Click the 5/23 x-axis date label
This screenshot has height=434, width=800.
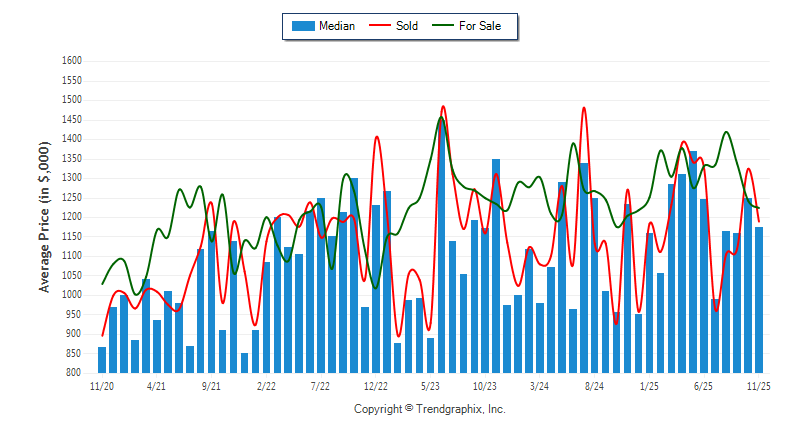tap(431, 385)
